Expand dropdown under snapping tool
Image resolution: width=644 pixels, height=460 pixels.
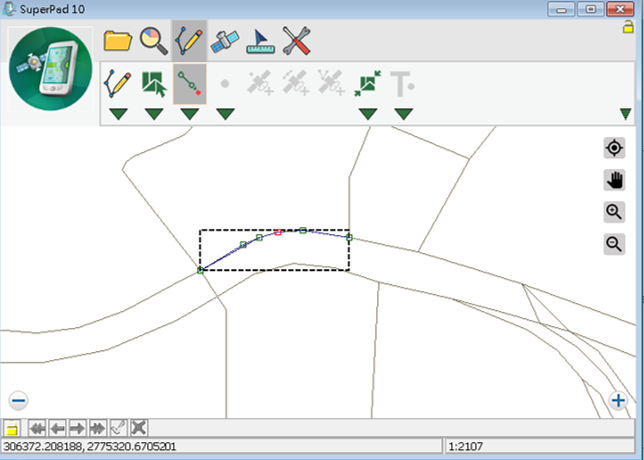click(x=368, y=114)
